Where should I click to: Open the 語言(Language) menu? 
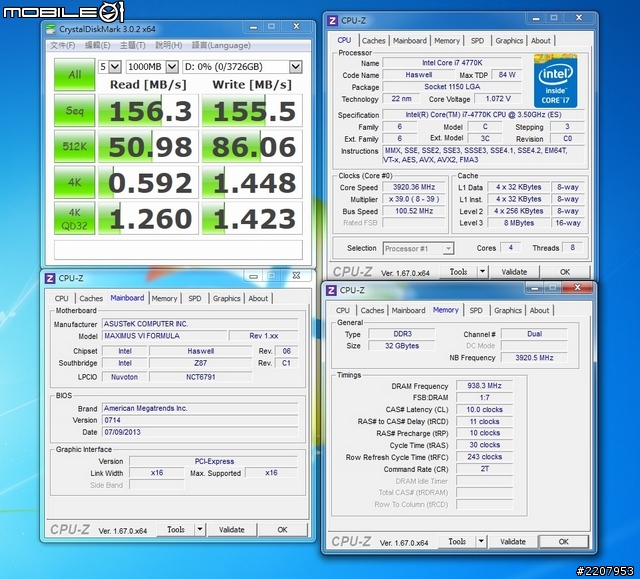pyautogui.click(x=221, y=45)
